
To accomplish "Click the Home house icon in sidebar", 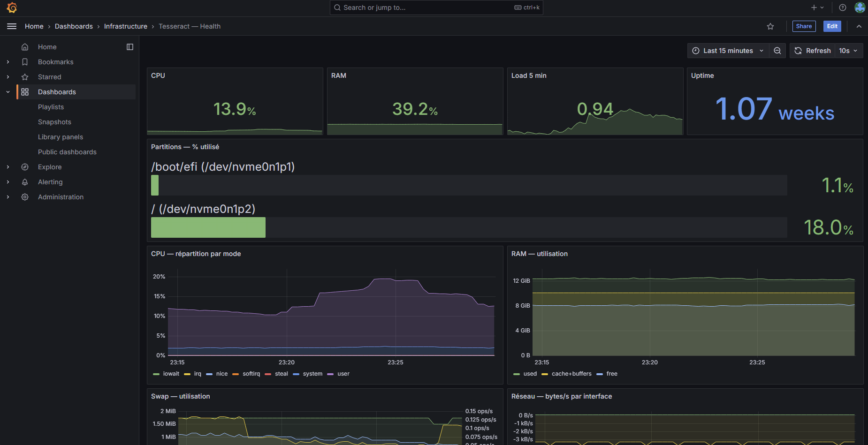I will tap(25, 47).
